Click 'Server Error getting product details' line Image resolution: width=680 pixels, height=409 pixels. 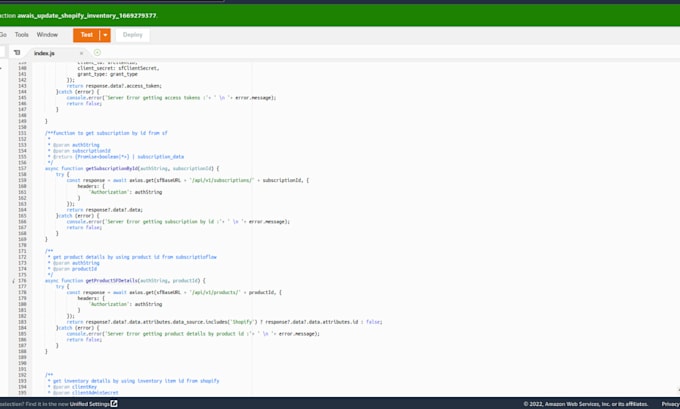pos(193,334)
